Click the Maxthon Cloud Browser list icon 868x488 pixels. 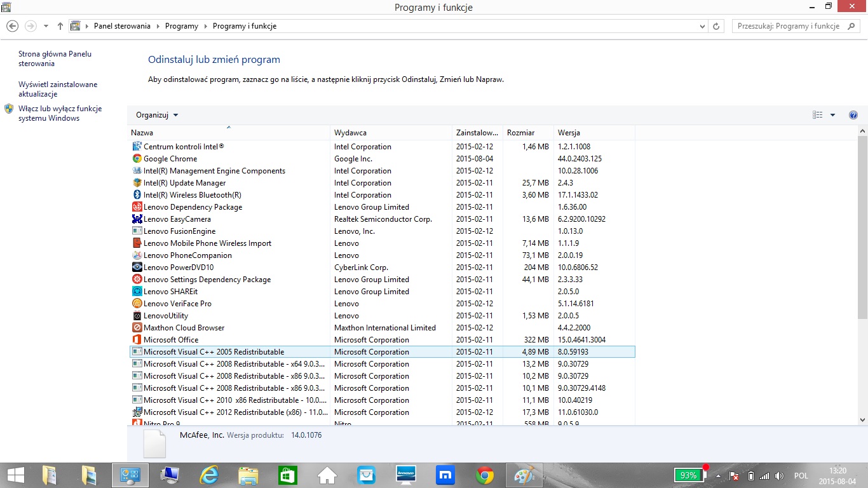click(x=137, y=328)
